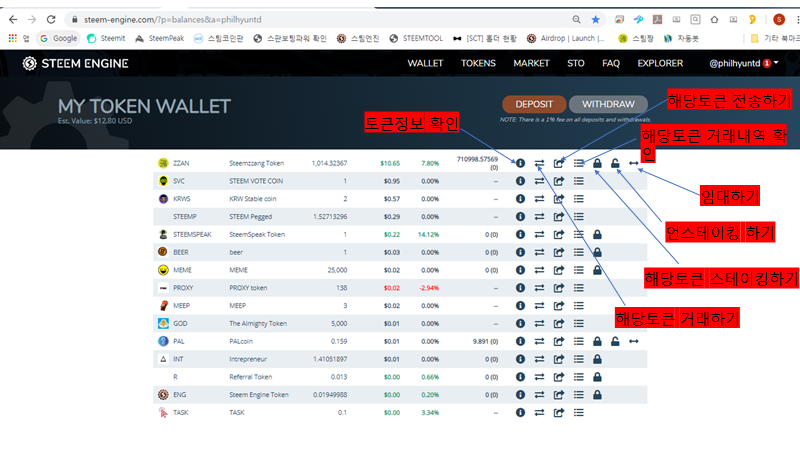The height and width of the screenshot is (450, 800).
Task: View Referral Token history list icon
Action: pyautogui.click(x=578, y=377)
